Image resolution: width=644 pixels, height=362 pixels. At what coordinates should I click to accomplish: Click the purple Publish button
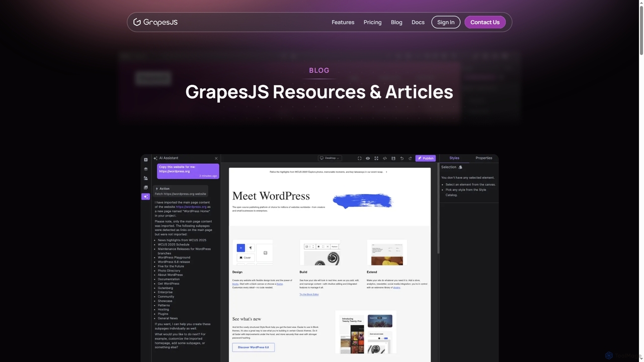(x=426, y=158)
